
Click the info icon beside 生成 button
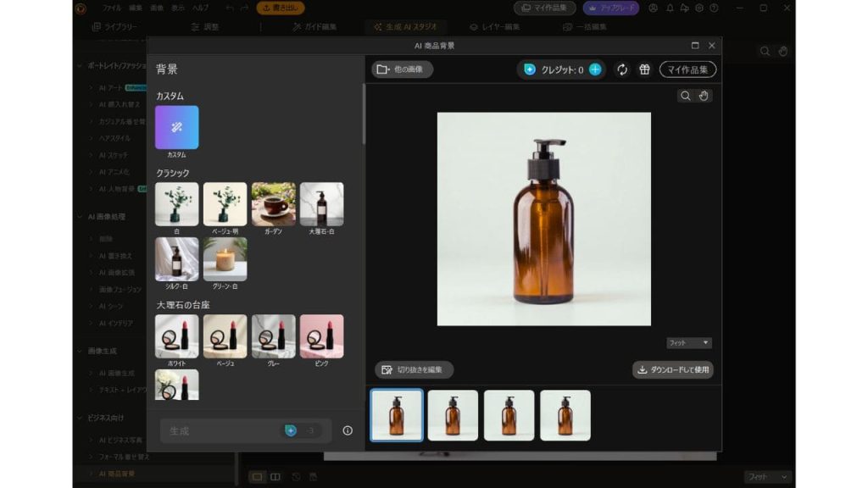click(348, 430)
